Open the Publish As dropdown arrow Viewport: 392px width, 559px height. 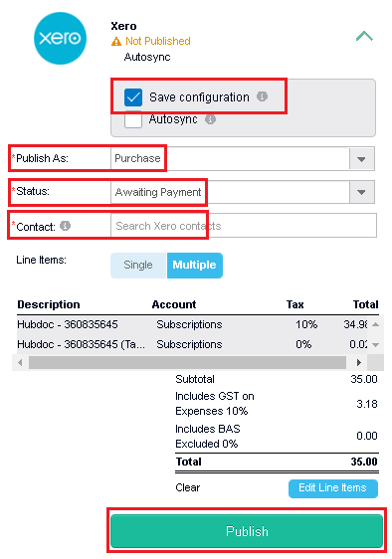coord(361,159)
